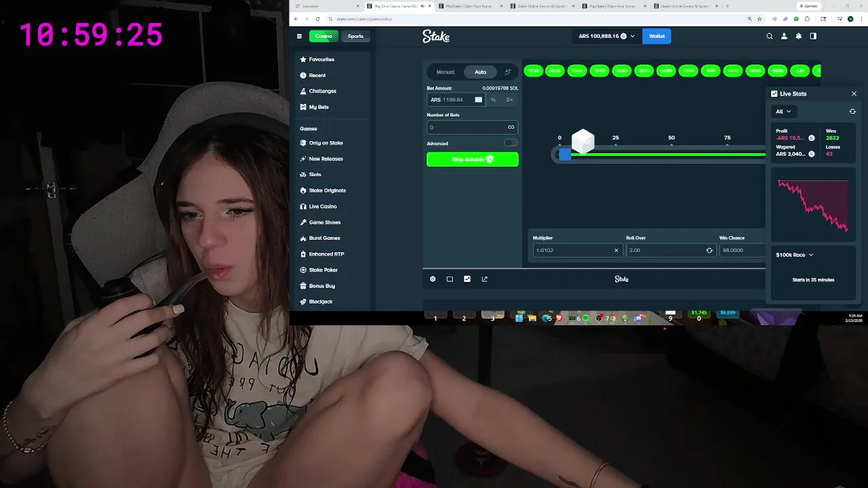The image size is (868, 488).
Task: Expand the ARS 100,888.16 balance dropdown
Action: click(607, 36)
